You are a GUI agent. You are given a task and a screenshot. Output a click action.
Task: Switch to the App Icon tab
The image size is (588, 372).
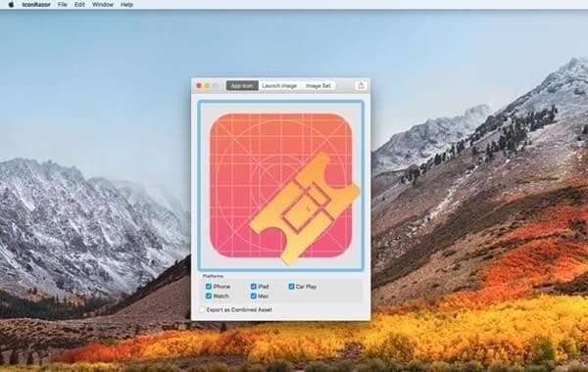click(x=242, y=86)
